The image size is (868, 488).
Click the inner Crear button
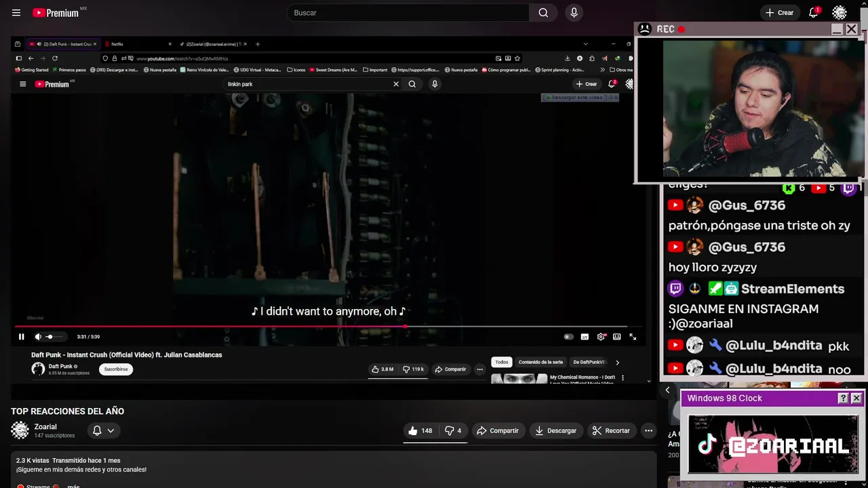coord(587,84)
